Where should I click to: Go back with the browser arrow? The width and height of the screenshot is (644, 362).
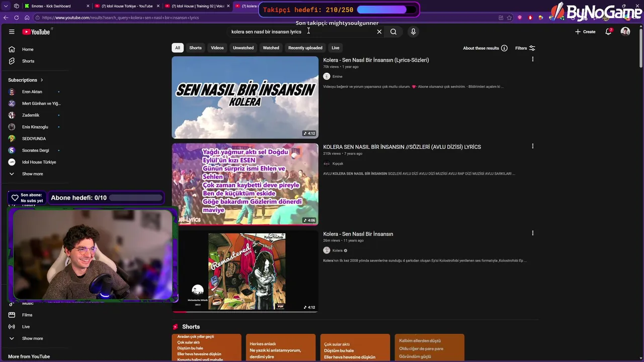tap(6, 18)
